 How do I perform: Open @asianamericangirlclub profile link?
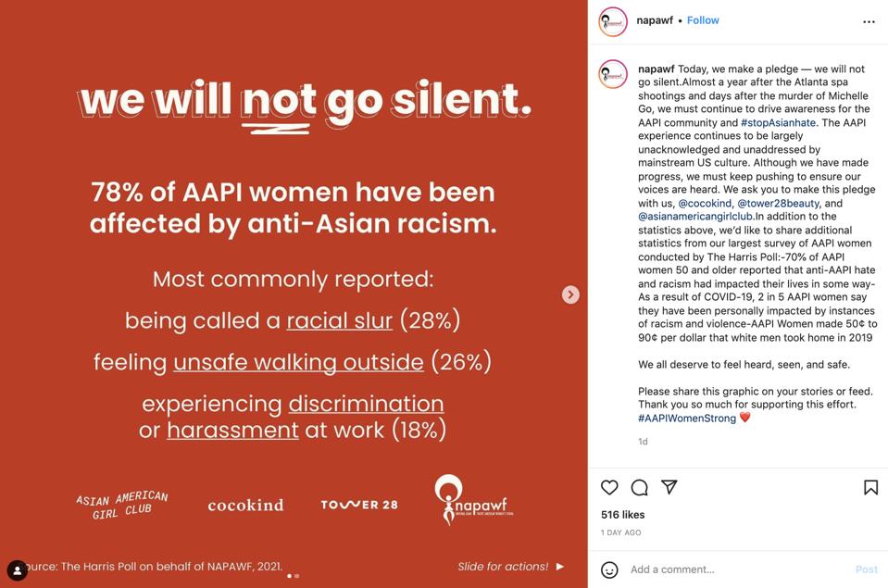click(695, 217)
